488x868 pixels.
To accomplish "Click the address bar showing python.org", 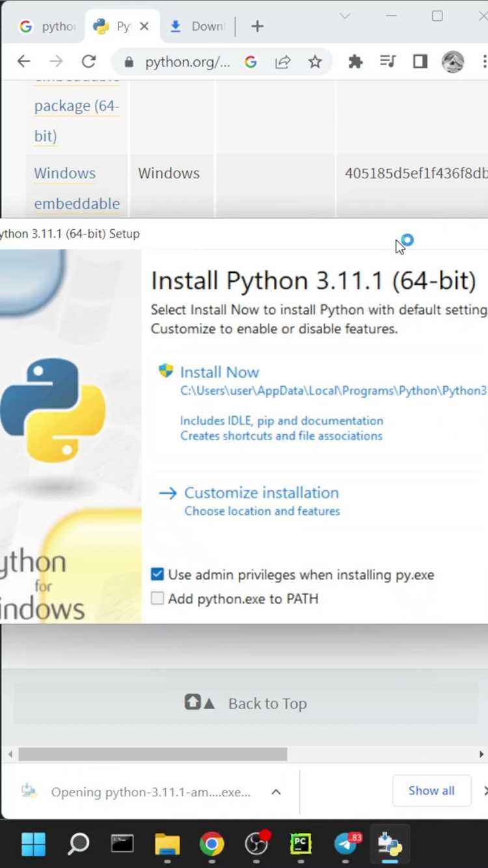I will [x=187, y=62].
